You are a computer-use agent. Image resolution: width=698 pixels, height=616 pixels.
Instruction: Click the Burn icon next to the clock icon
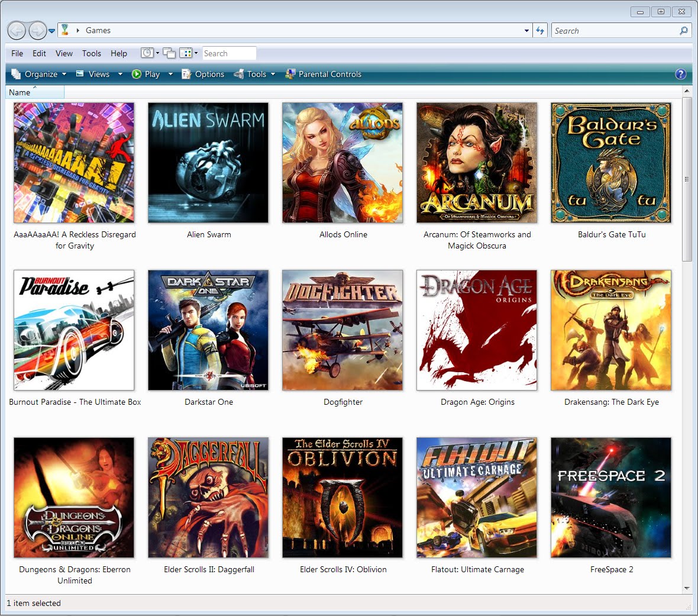pyautogui.click(x=169, y=53)
